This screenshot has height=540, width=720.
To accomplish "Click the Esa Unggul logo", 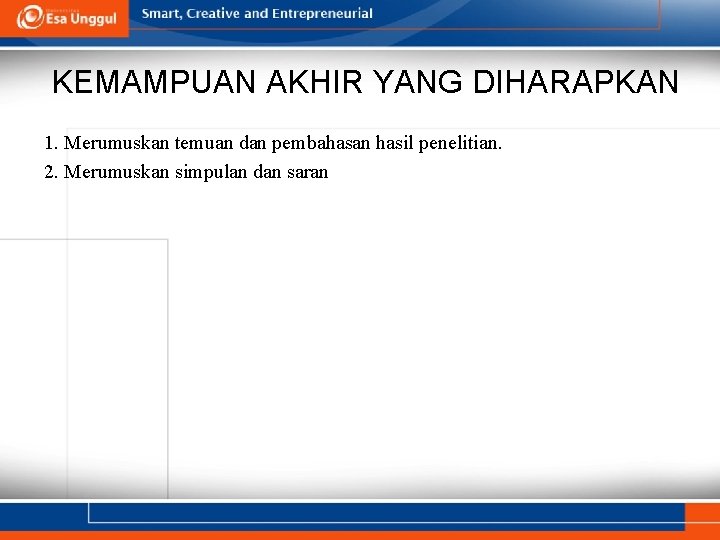I will 67,17.
